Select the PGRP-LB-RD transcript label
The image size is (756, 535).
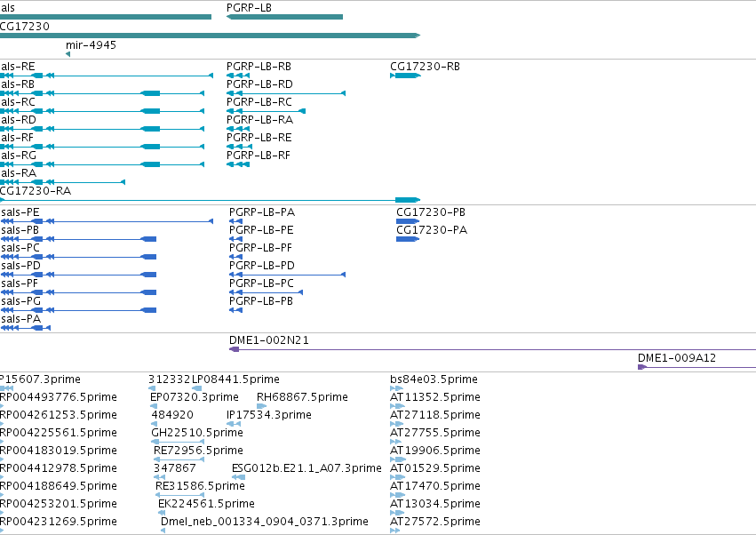click(x=259, y=84)
